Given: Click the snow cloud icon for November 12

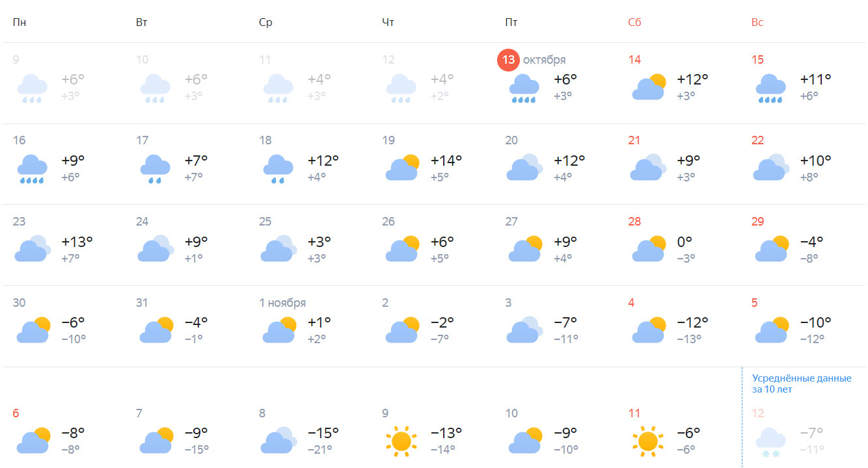Looking at the screenshot, I should click(x=770, y=441).
